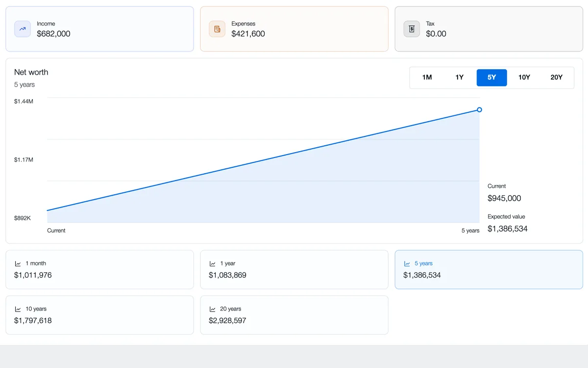Select the 1 year projection card
The image size is (588, 368).
pos(294,269)
